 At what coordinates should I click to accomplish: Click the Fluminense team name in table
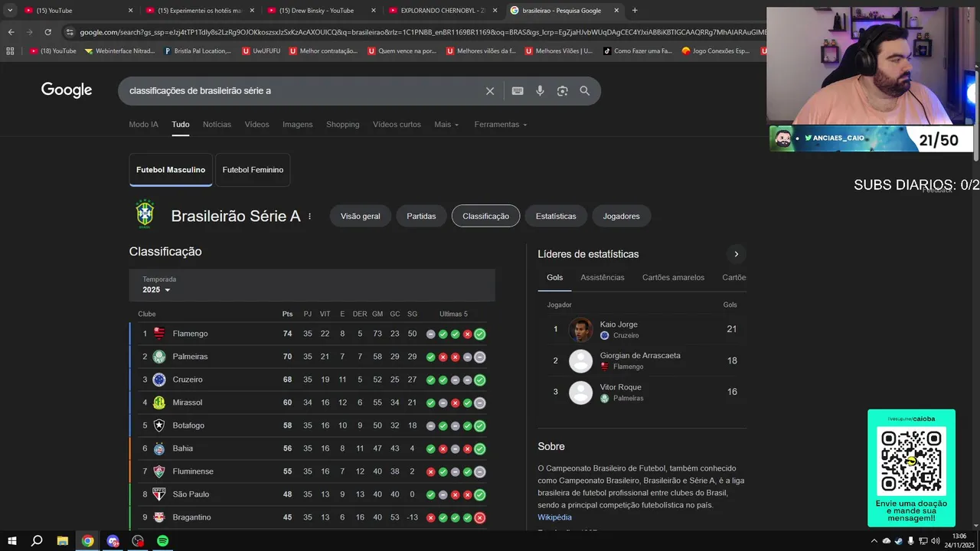pos(193,471)
